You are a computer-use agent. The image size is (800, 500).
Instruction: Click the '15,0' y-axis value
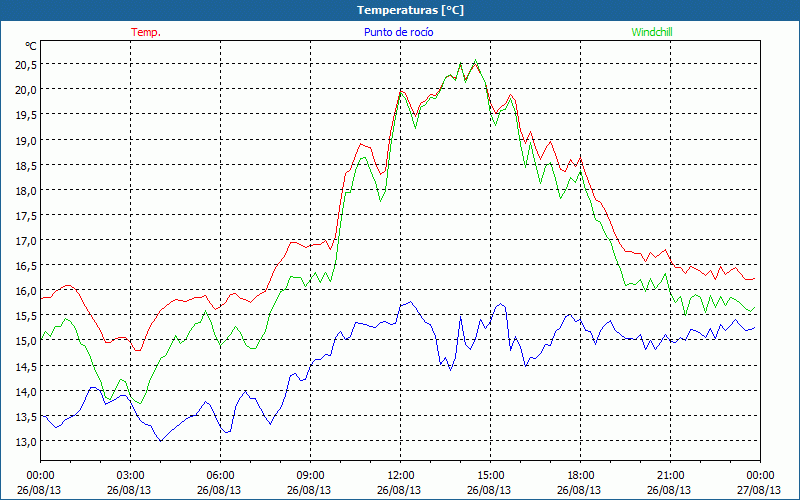point(27,341)
